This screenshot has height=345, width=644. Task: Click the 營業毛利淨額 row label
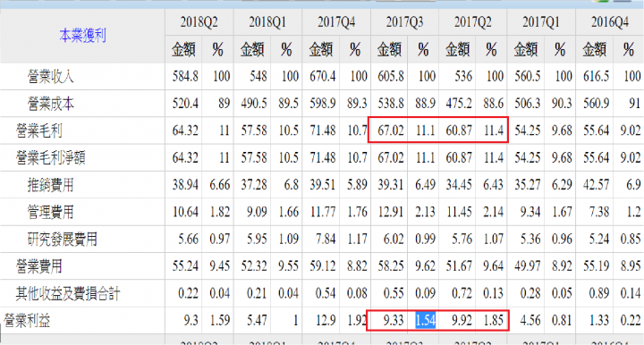tap(50, 158)
